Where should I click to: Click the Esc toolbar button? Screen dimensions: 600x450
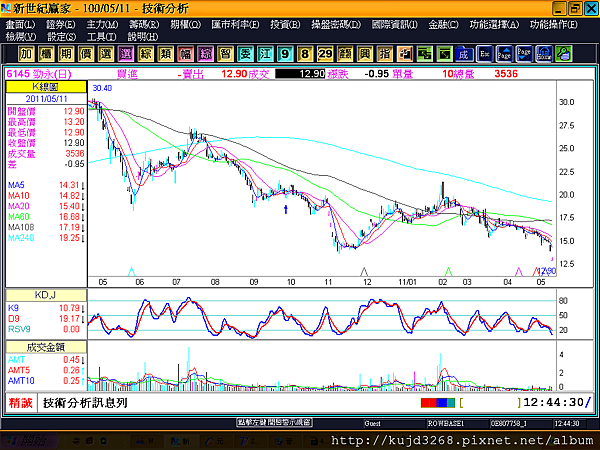tap(484, 54)
